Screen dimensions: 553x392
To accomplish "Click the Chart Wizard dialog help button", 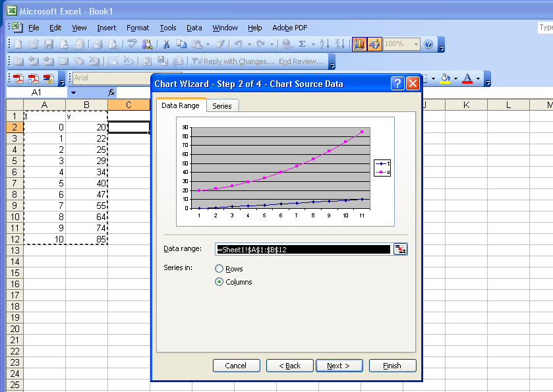I will click(x=397, y=84).
